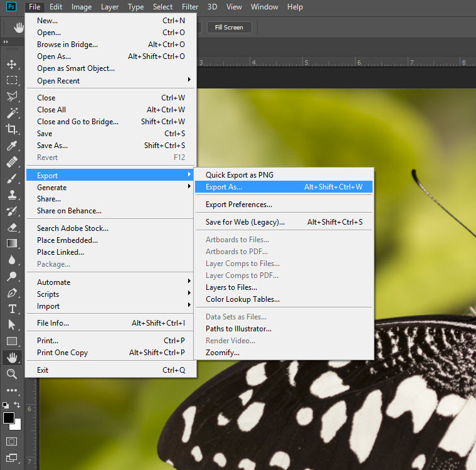Screen dimensions: 476x470
Task: Select the Magic Wand tool
Action: [x=11, y=113]
